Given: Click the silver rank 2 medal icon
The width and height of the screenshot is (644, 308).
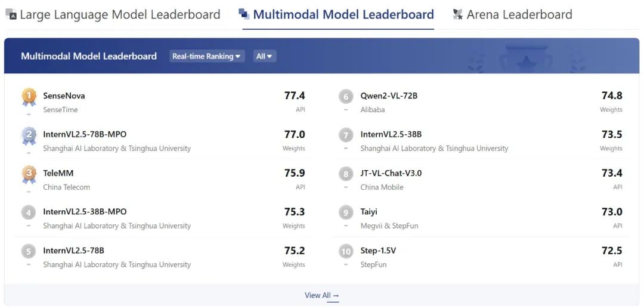Looking at the screenshot, I should pos(29,135).
